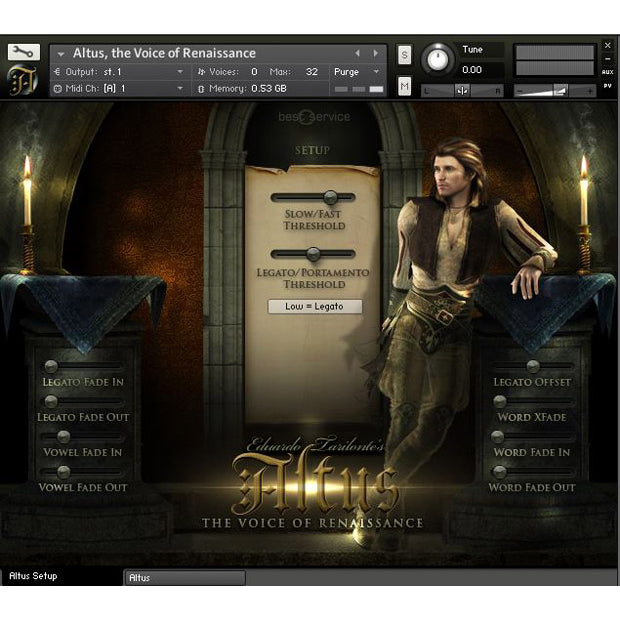Viewport: 620px width, 620px height.
Task: Go to next instrument with right arrow
Action: [x=376, y=53]
